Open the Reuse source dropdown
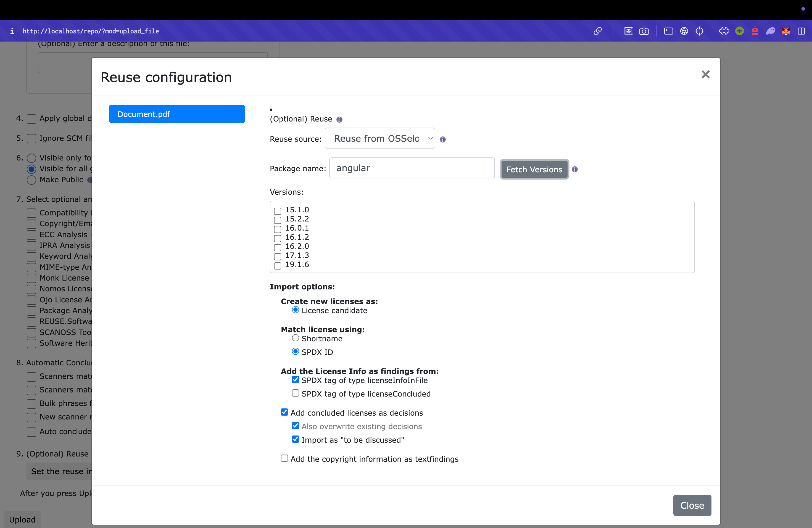Image resolution: width=812 pixels, height=528 pixels. pyautogui.click(x=380, y=138)
